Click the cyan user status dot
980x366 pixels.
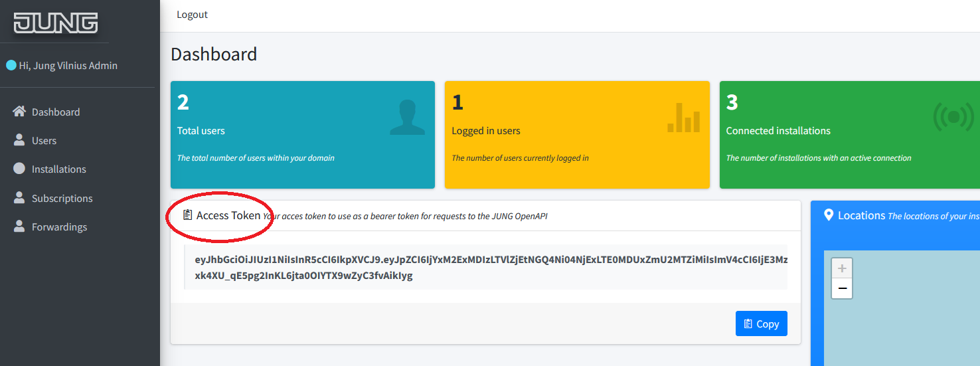pyautogui.click(x=11, y=65)
